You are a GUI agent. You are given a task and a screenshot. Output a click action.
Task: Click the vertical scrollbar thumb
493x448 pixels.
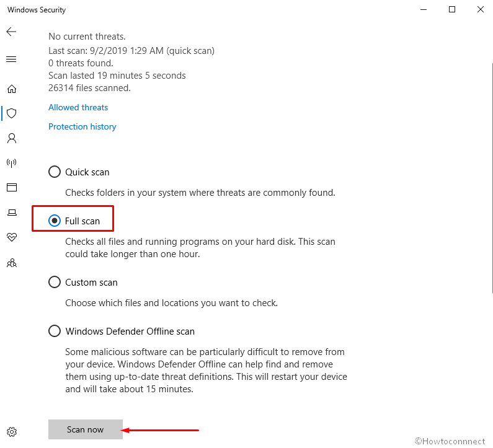[492, 178]
